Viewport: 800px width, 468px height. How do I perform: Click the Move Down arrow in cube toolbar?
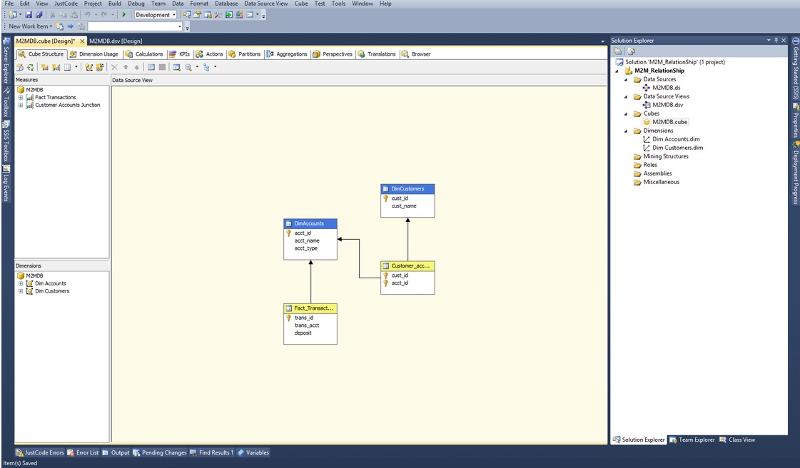point(137,67)
